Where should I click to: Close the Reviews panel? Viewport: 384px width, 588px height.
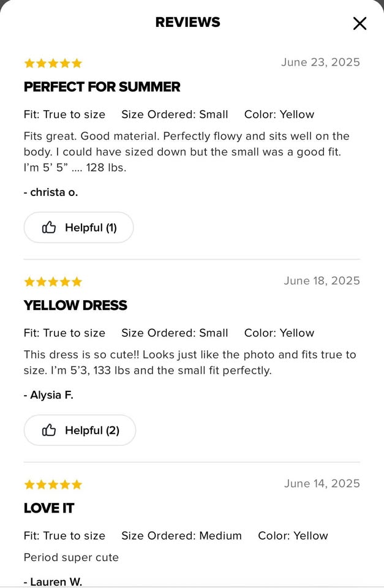click(x=360, y=23)
